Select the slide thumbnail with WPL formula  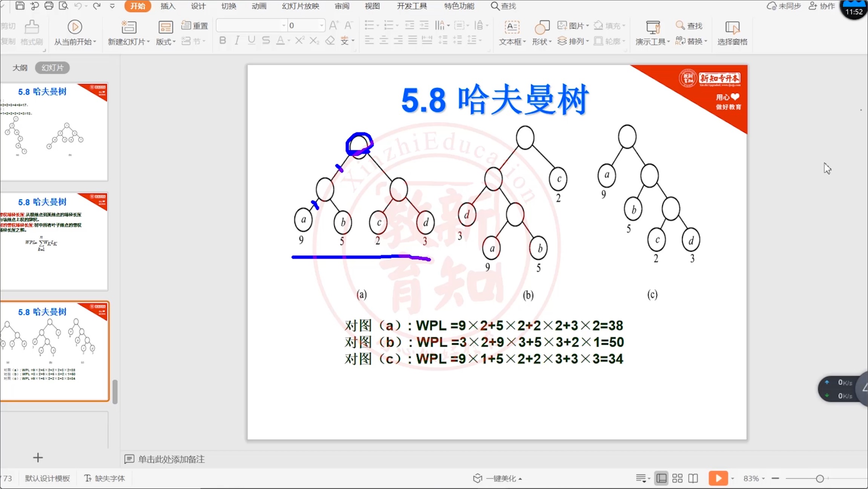click(54, 241)
